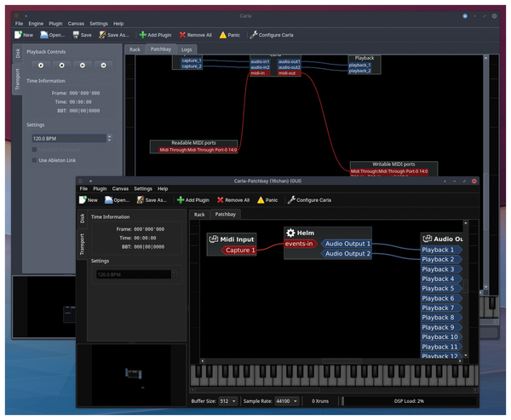Open the Buffer Size 512 dropdown

227,401
